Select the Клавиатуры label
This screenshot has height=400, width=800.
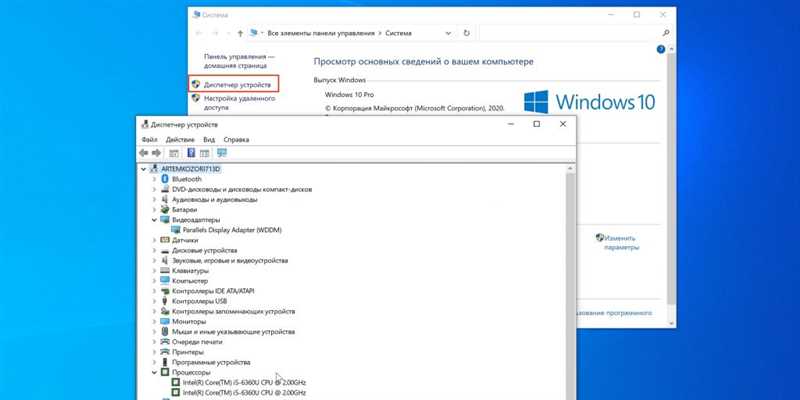(x=191, y=271)
